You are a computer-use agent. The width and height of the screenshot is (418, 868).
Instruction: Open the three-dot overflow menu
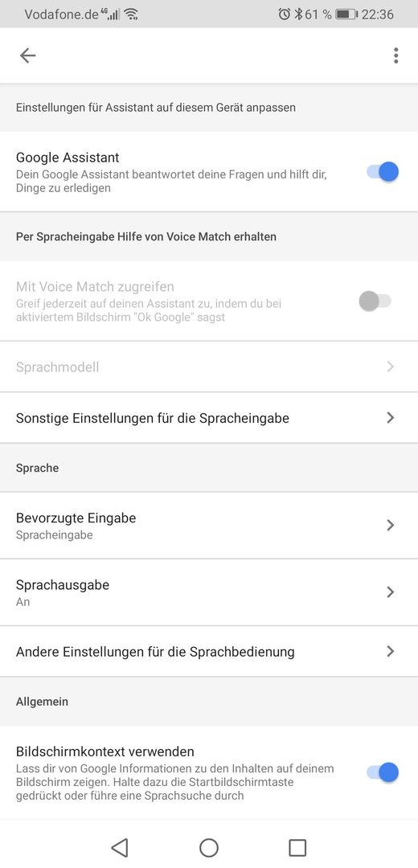pyautogui.click(x=395, y=55)
